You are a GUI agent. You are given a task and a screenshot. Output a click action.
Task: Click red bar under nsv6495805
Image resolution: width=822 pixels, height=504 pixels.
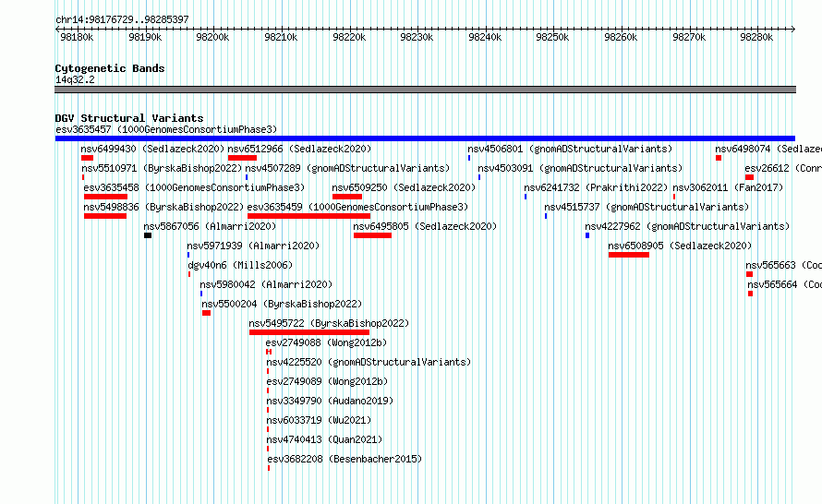372,235
